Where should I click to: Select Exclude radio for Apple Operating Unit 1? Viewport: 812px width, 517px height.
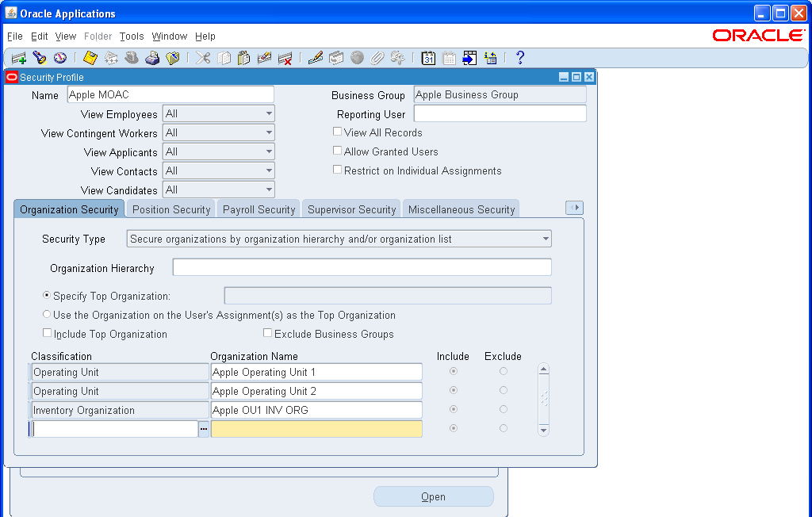(504, 371)
